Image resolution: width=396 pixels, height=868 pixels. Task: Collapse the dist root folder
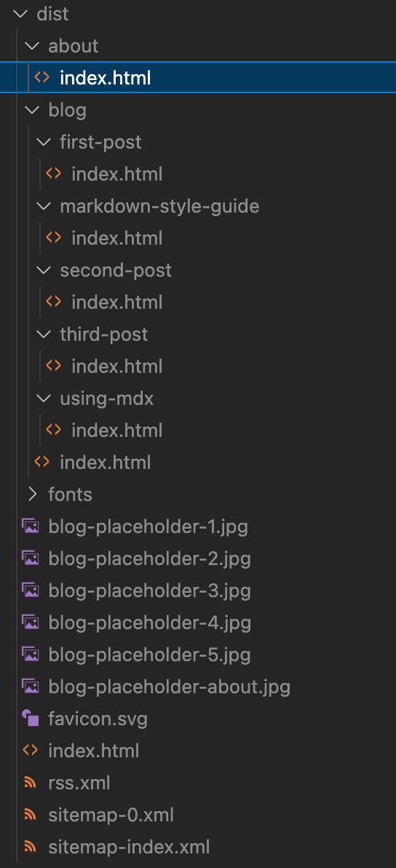click(x=23, y=14)
